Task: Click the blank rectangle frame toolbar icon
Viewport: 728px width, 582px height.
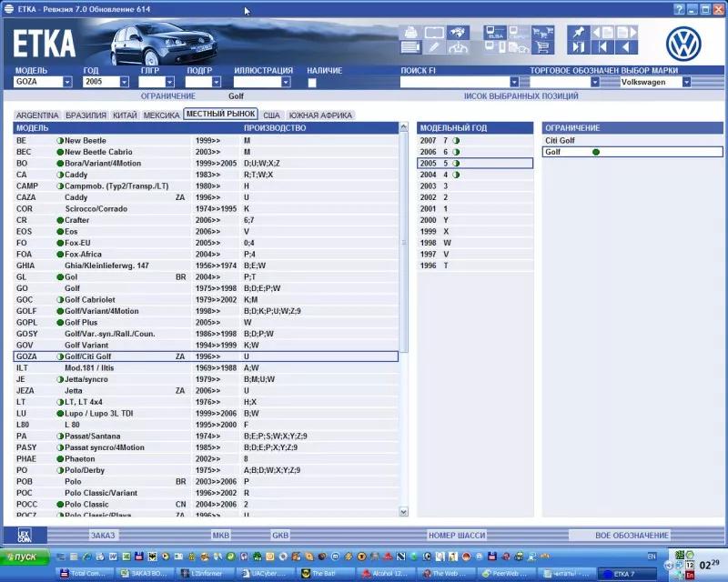Action: coord(434,33)
